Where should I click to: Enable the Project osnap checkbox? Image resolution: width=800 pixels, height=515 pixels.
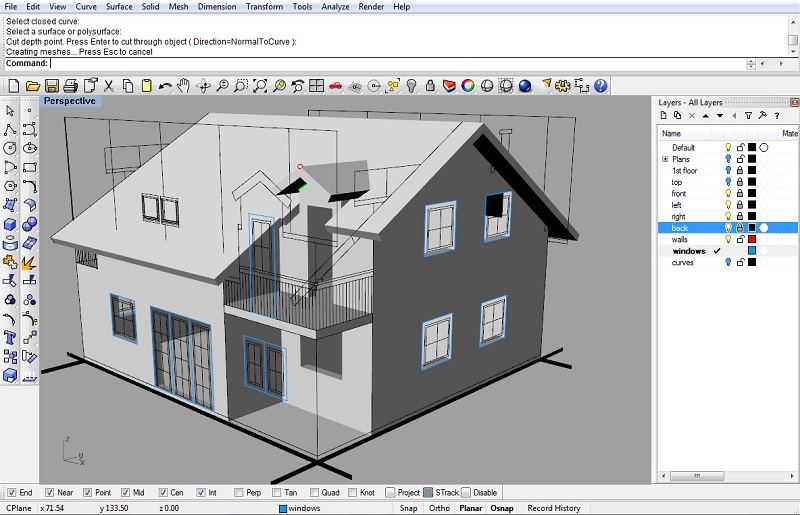(390, 493)
